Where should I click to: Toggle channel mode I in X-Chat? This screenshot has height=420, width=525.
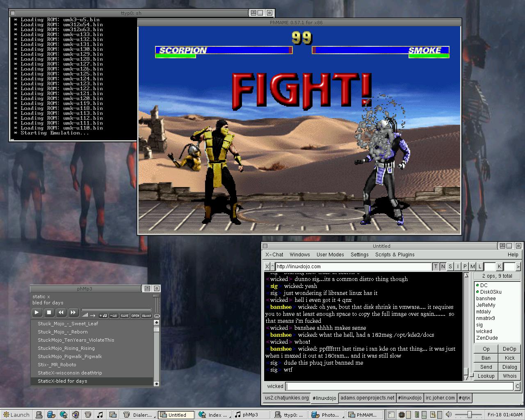[458, 267]
